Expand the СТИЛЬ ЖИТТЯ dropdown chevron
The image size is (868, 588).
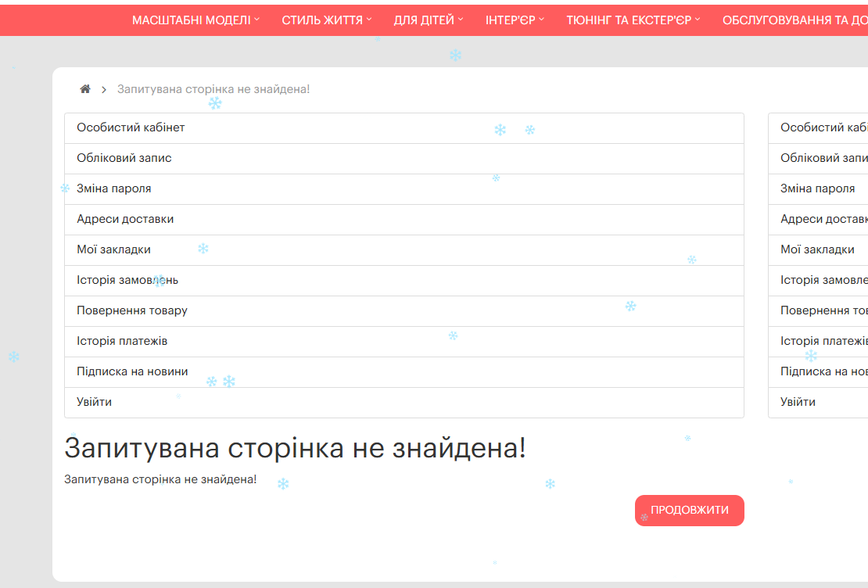tap(369, 20)
